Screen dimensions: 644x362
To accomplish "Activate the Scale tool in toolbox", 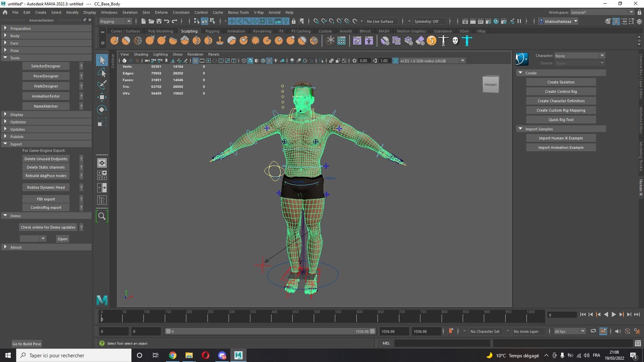I will [102, 122].
